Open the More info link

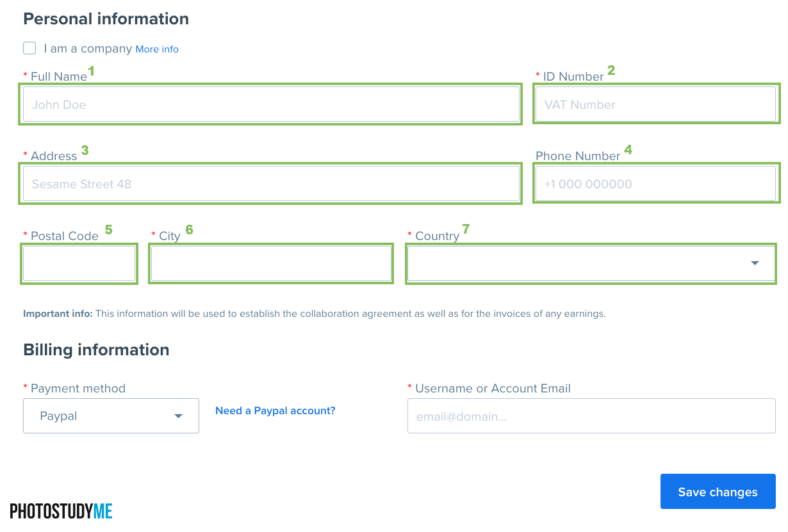click(x=157, y=49)
